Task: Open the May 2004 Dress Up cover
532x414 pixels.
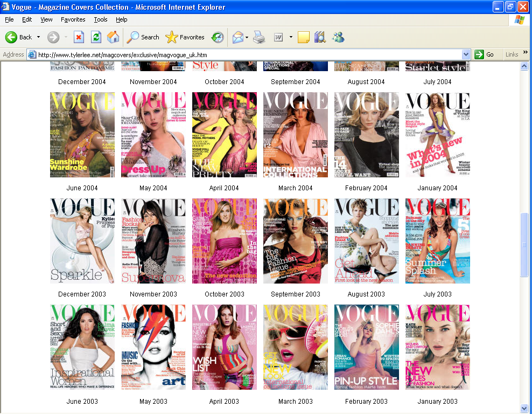Action: coord(153,134)
